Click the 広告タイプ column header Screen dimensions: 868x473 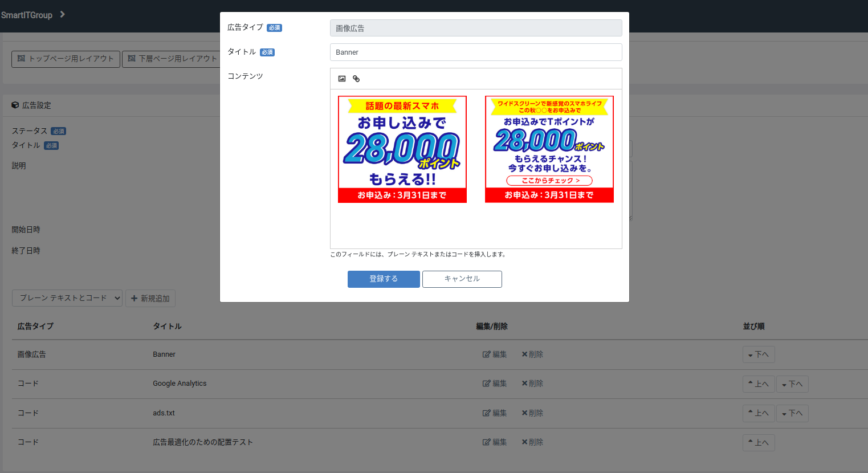pos(35,327)
